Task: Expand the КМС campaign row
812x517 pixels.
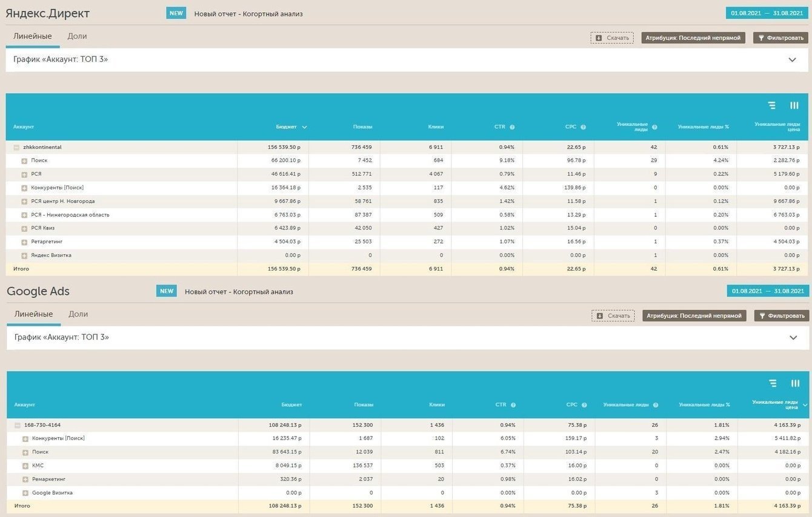Action: [x=26, y=466]
